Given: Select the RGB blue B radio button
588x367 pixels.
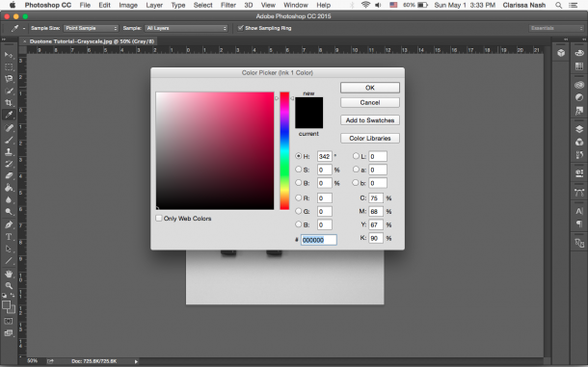Looking at the screenshot, I should click(299, 224).
